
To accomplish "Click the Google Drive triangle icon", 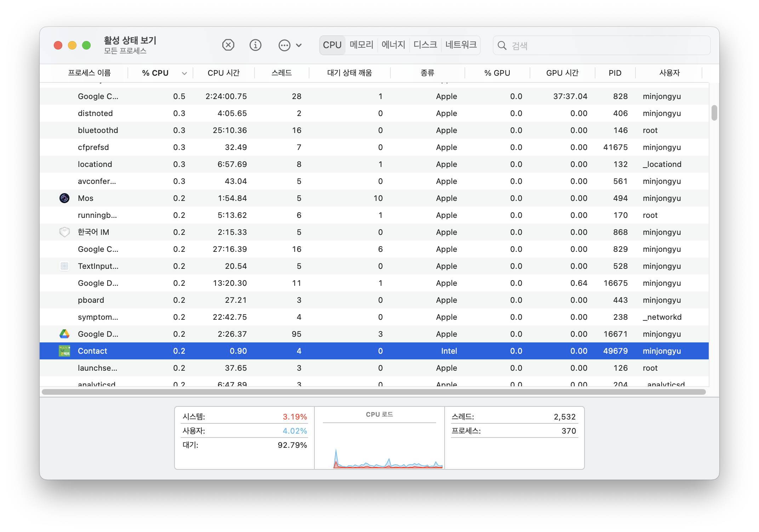I will pyautogui.click(x=64, y=334).
